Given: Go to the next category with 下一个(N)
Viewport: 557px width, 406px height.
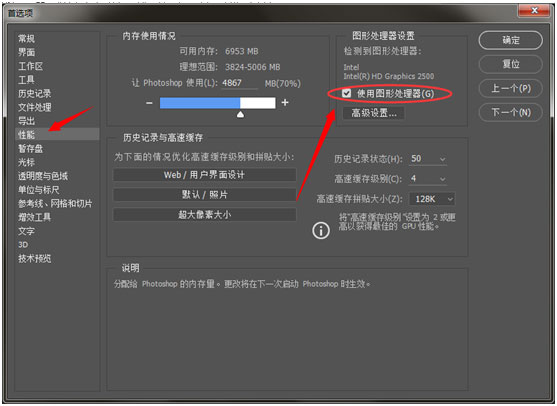Looking at the screenshot, I should pyautogui.click(x=510, y=113).
